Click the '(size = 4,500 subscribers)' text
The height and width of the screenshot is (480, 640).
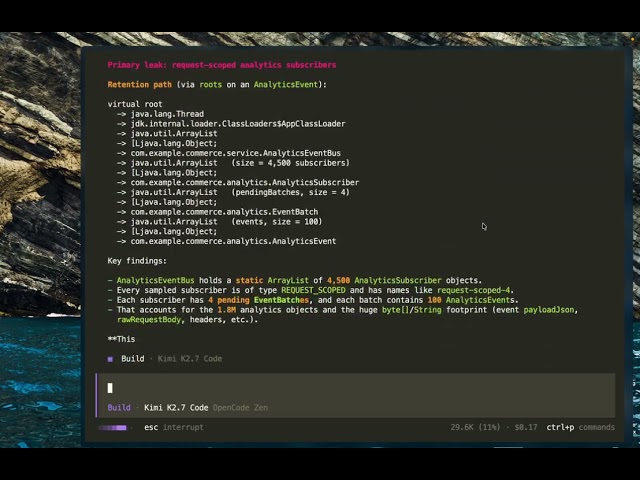[x=291, y=163]
